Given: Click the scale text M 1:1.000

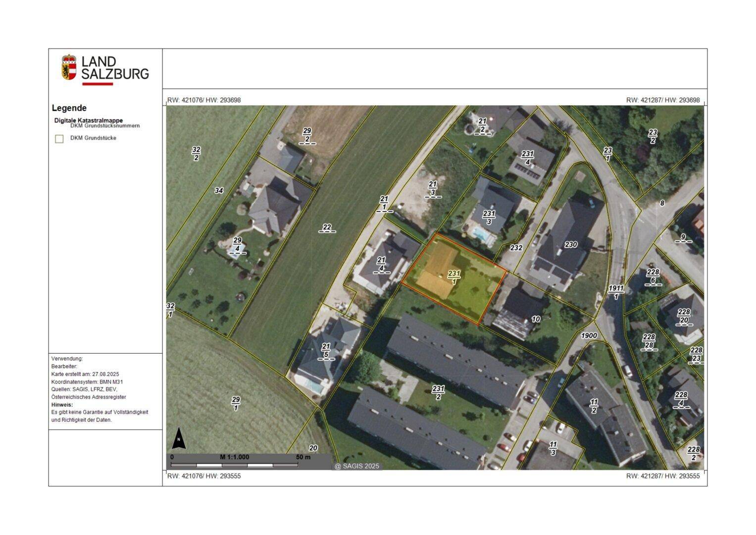Looking at the screenshot, I should click(x=235, y=457).
